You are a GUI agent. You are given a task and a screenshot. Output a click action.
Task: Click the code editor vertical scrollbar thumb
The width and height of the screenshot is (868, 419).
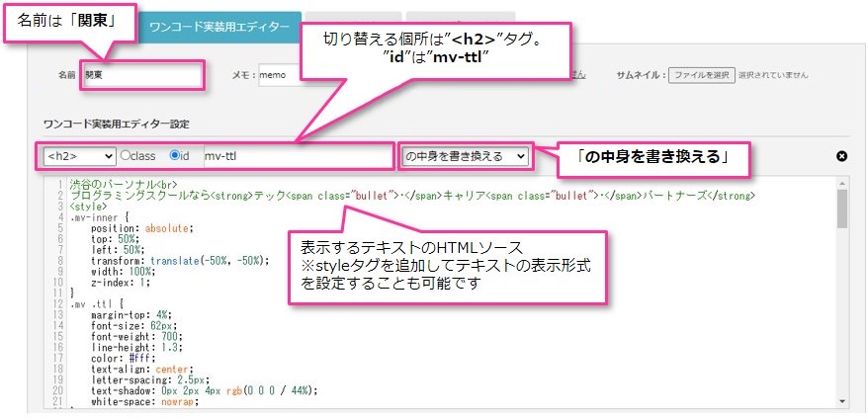(842, 209)
